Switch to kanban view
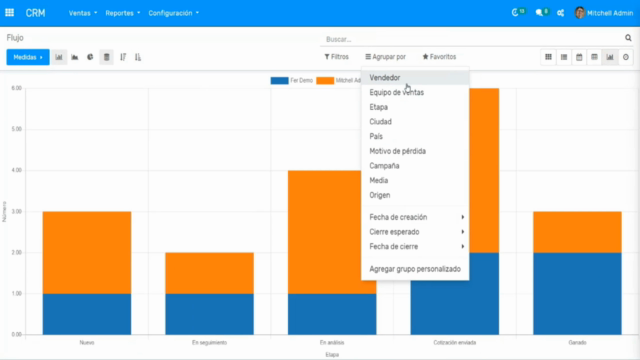 pos(548,57)
